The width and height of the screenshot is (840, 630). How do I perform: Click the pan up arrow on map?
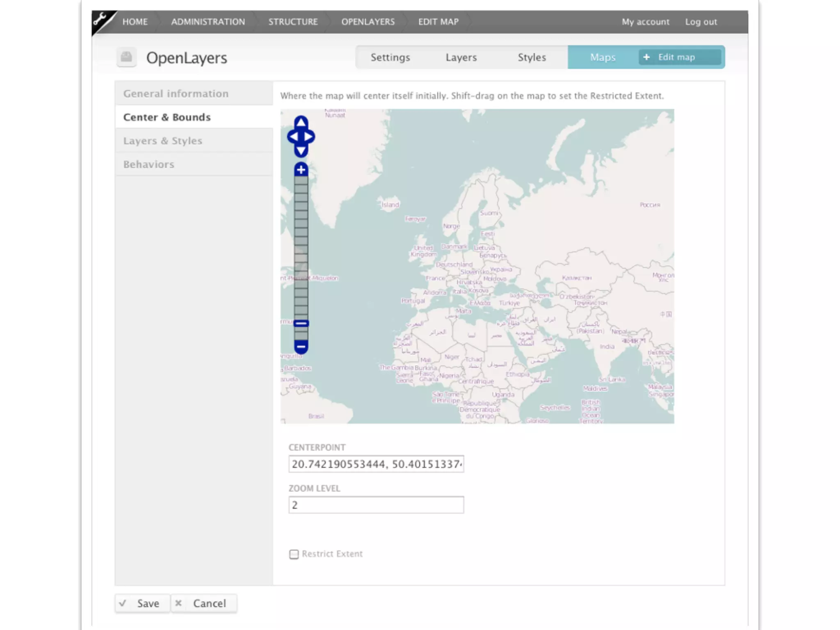coord(301,122)
